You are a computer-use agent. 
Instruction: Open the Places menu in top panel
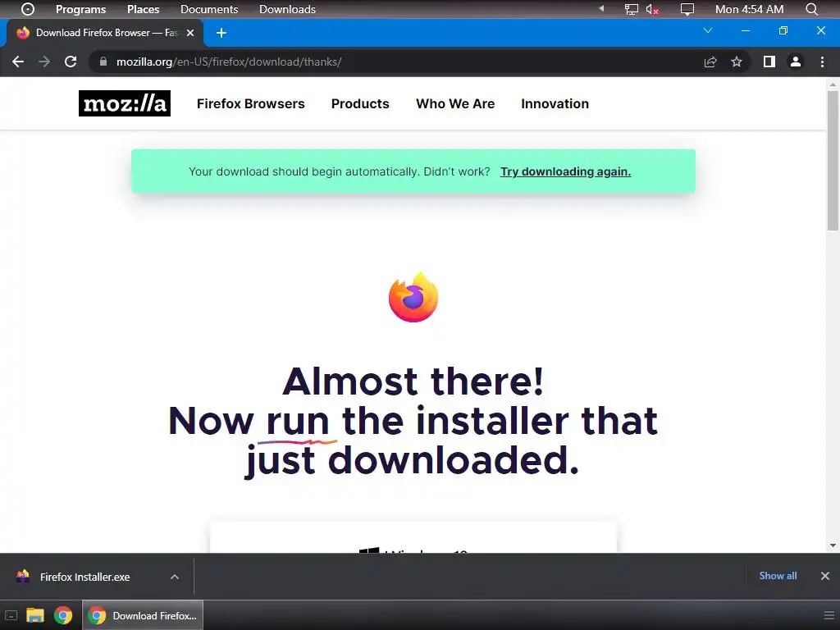tap(143, 9)
